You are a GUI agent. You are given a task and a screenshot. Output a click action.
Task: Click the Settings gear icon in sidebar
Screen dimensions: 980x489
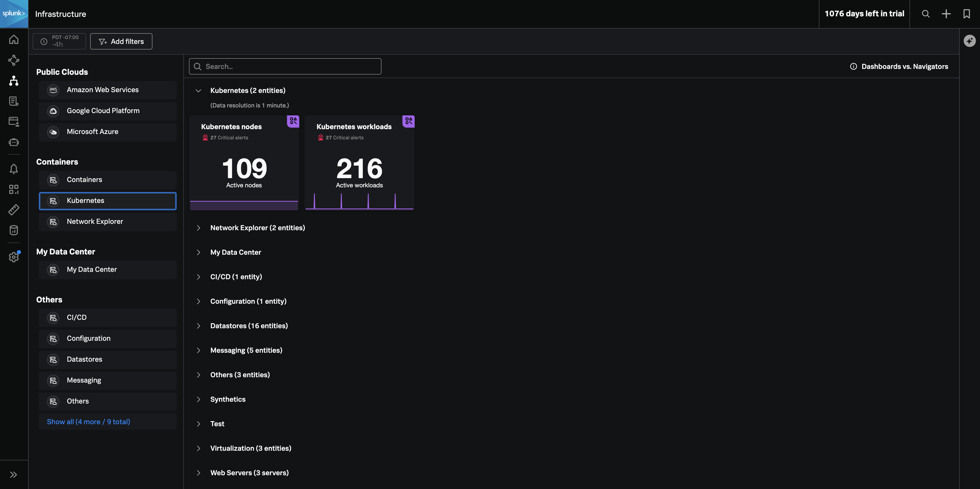pyautogui.click(x=14, y=258)
